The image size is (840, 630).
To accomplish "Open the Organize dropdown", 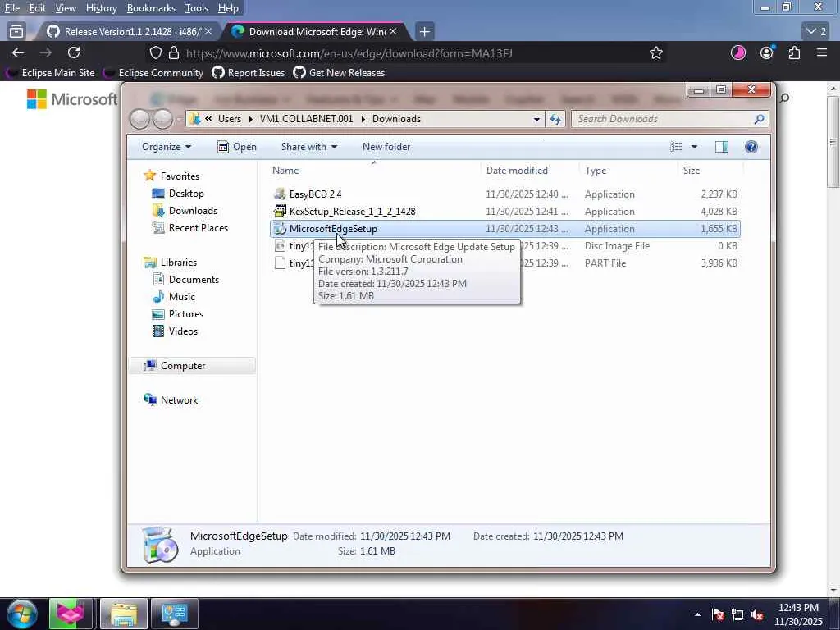I will point(167,147).
